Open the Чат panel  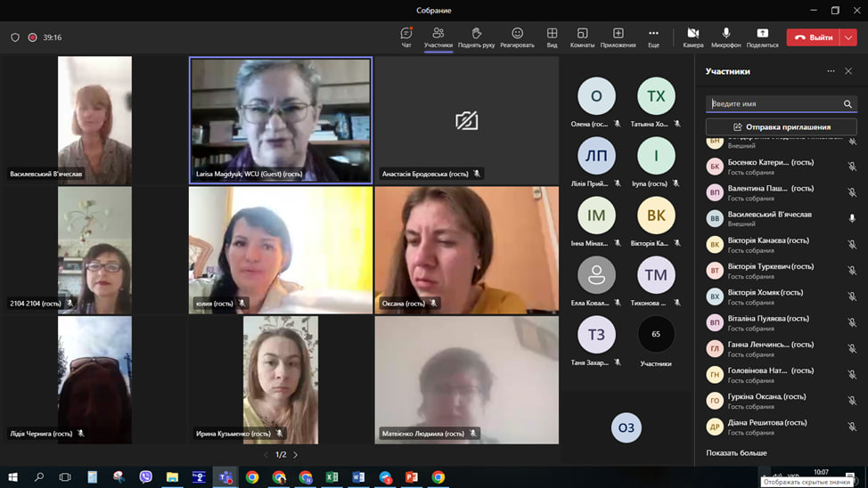tap(406, 37)
